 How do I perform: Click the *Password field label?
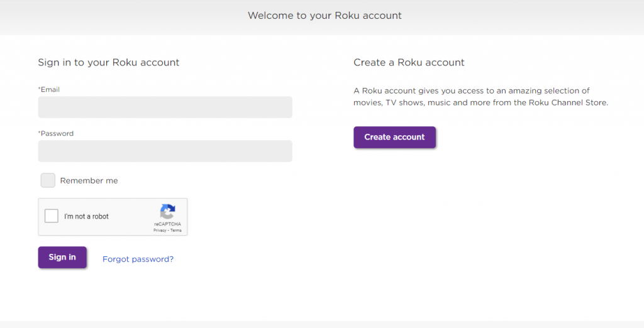[x=56, y=133]
